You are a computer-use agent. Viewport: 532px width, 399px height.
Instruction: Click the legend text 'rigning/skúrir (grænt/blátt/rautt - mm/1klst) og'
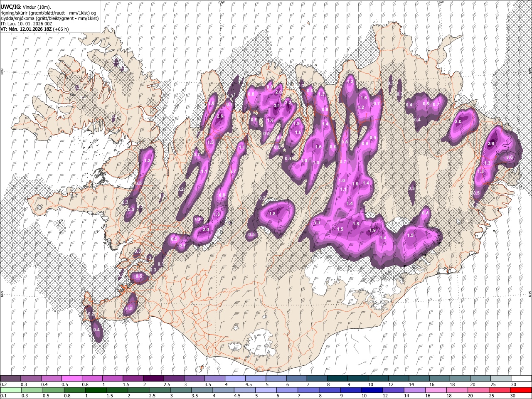tap(49, 13)
